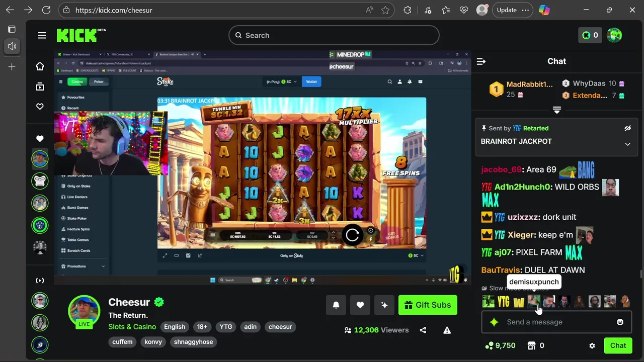Toggle notifications bell for Cheesur
The width and height of the screenshot is (644, 362).
point(336,305)
